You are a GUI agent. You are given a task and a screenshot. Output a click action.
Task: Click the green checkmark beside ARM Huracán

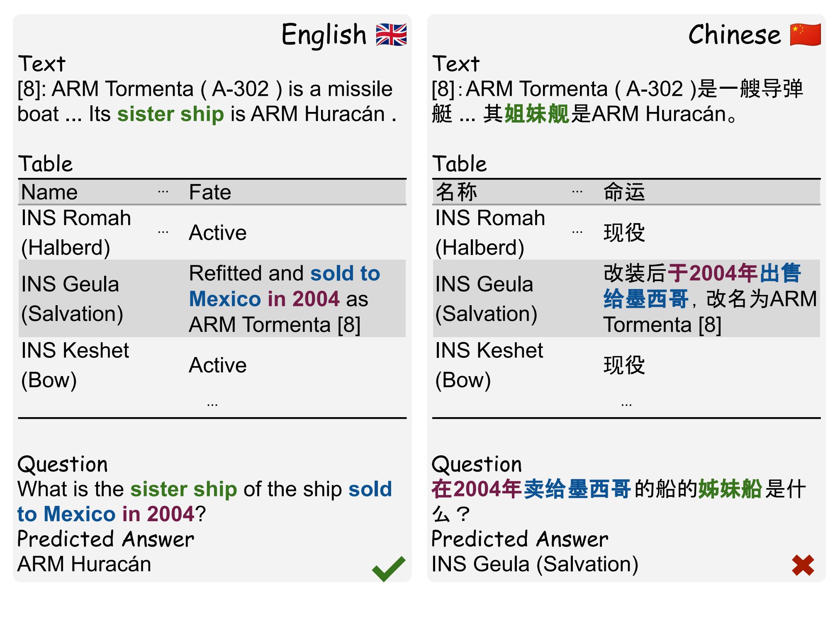[x=388, y=568]
